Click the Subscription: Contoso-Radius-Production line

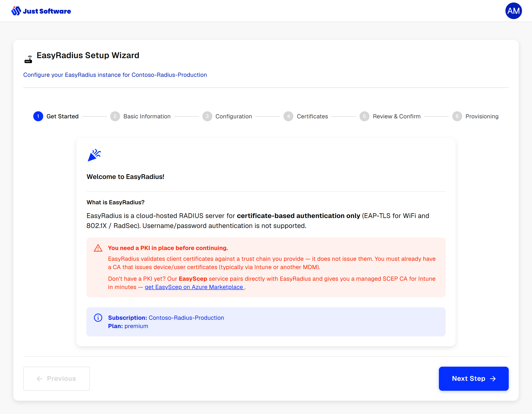(166, 318)
